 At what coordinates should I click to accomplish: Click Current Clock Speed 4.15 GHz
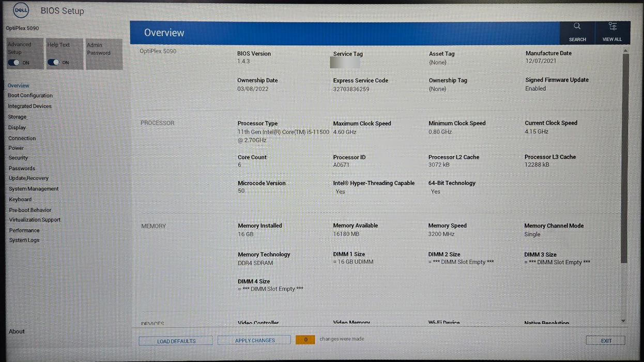pyautogui.click(x=536, y=131)
